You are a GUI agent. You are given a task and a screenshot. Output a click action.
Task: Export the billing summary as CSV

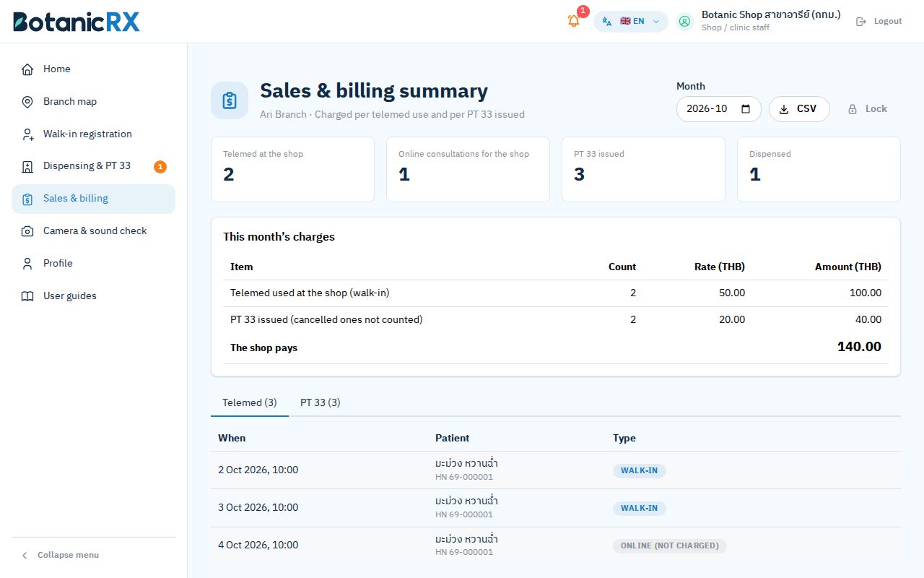coord(799,109)
